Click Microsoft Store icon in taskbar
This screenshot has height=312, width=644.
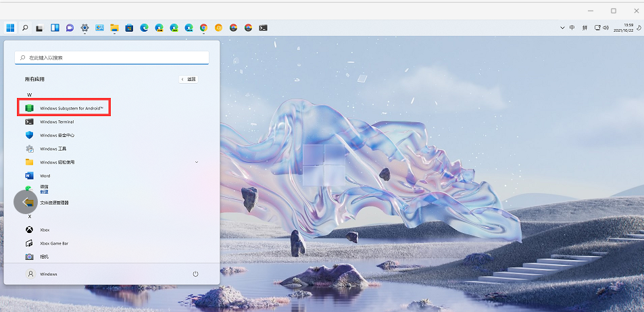point(129,28)
